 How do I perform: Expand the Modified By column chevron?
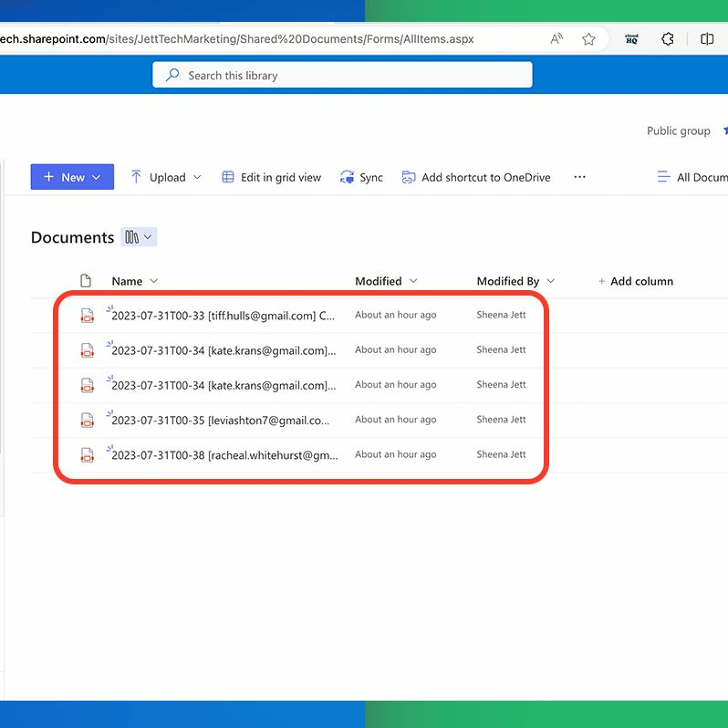(x=551, y=281)
